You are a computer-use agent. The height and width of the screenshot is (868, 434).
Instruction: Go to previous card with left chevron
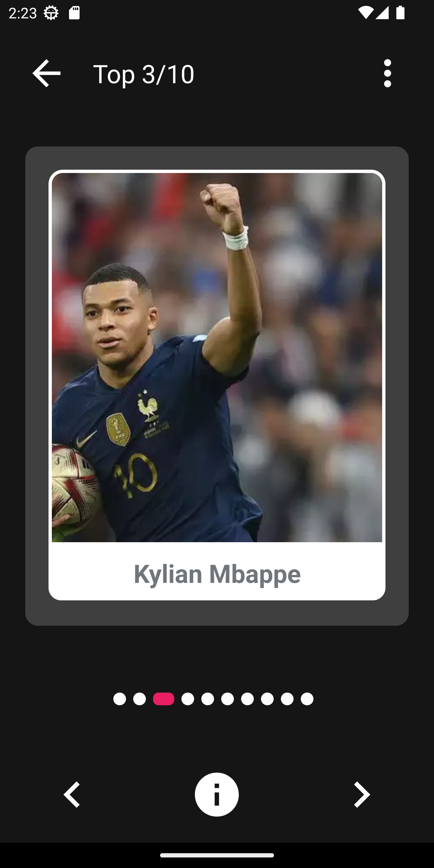click(72, 794)
